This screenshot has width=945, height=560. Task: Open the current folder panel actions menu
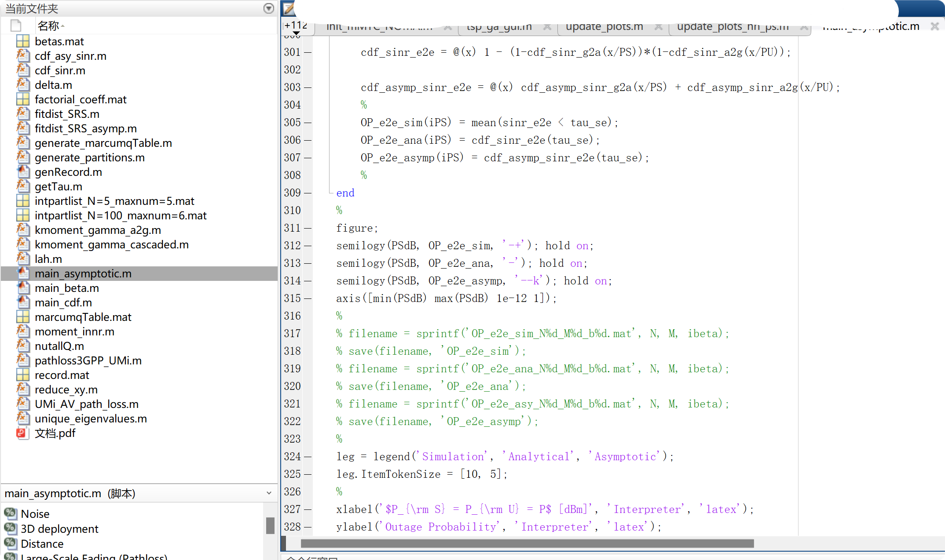click(268, 8)
